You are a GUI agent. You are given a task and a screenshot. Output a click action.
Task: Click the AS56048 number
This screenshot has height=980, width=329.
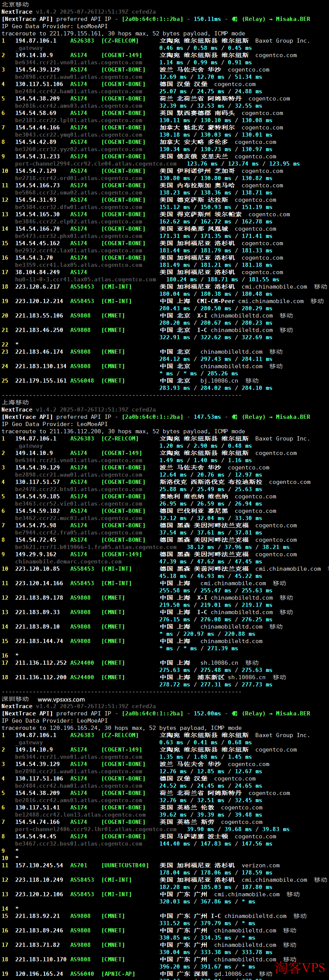point(82,381)
